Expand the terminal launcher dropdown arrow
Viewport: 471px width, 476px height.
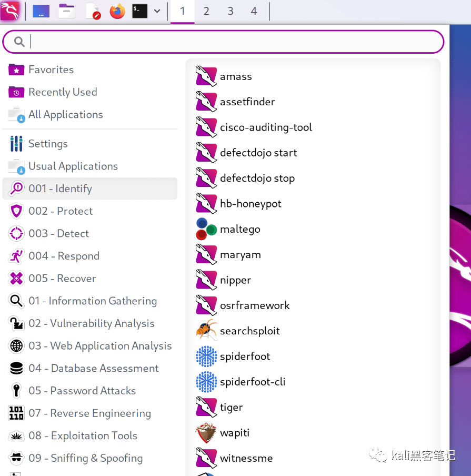click(157, 11)
